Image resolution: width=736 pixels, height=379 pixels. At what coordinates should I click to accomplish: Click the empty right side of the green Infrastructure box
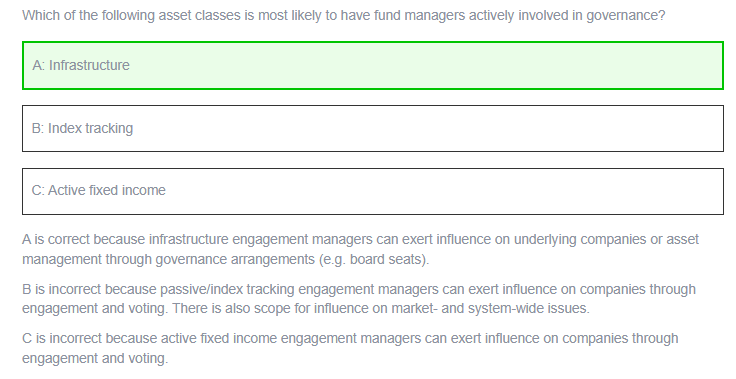pyautogui.click(x=516, y=65)
